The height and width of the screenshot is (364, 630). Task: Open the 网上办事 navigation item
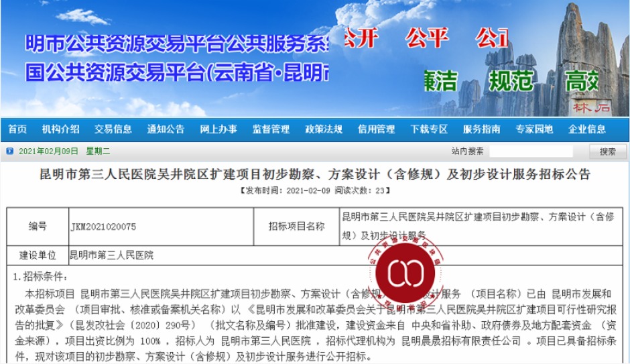click(x=218, y=129)
